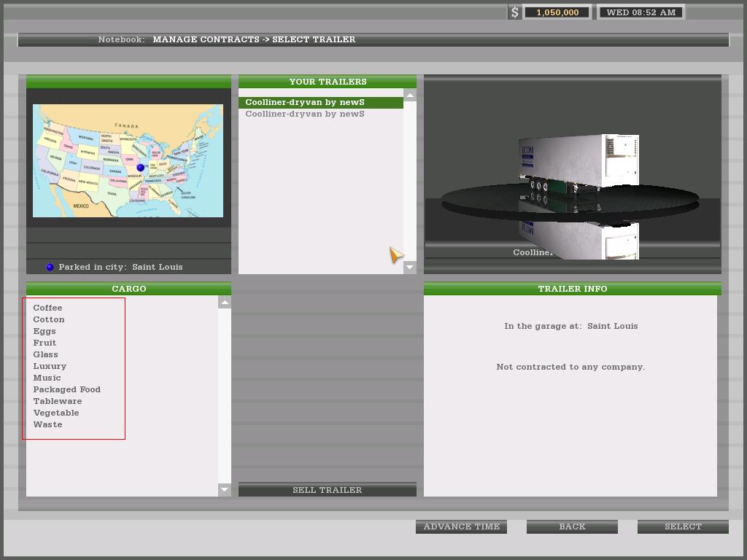The image size is (747, 560).
Task: Click the game clock display
Action: [641, 12]
